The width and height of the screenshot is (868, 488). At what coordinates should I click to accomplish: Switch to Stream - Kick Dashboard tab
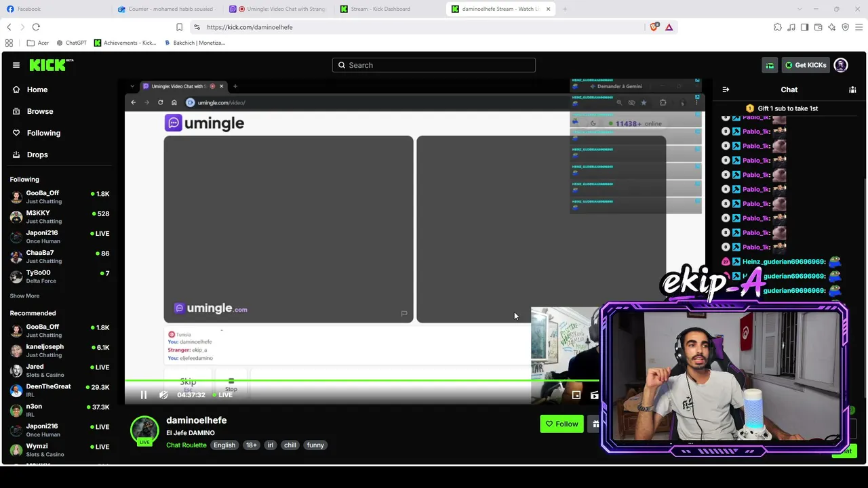389,9
